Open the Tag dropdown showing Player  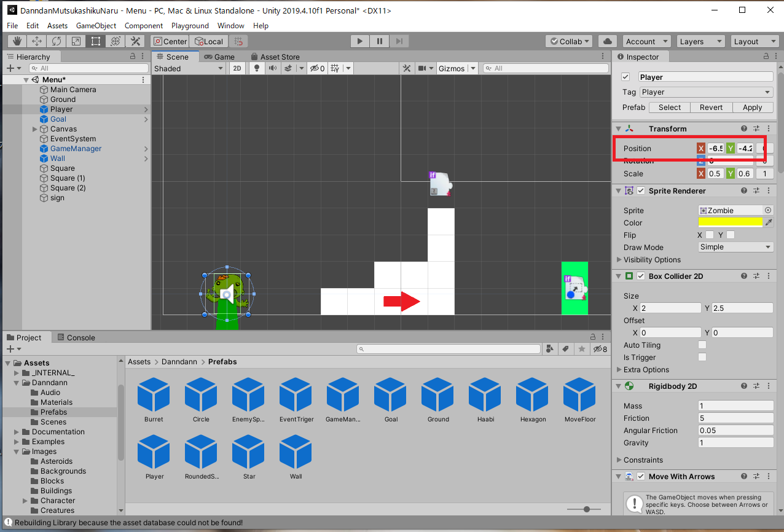[x=706, y=92]
